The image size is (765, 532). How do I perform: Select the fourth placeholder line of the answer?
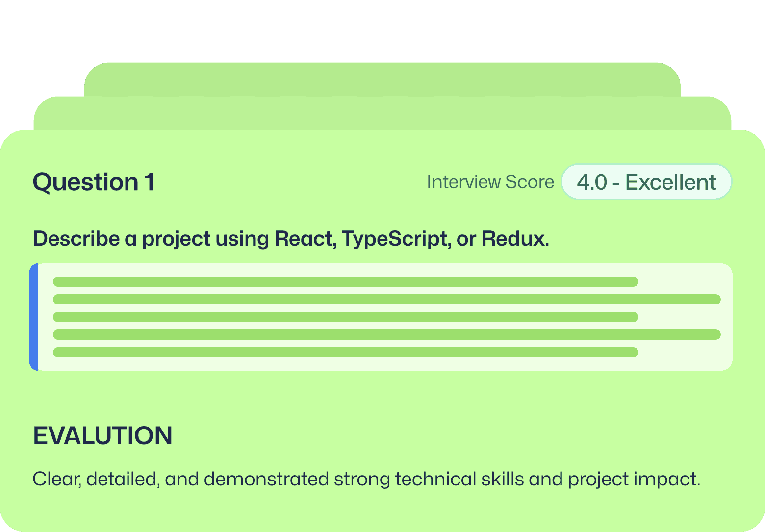pyautogui.click(x=387, y=334)
